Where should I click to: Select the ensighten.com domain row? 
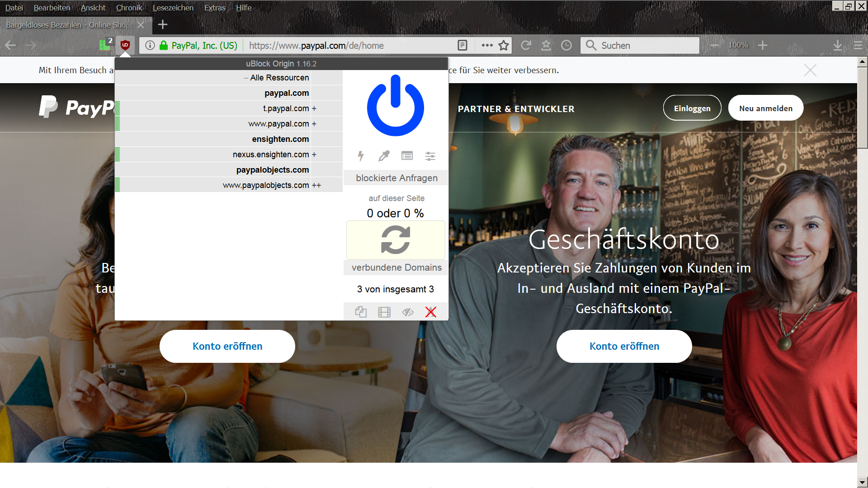pyautogui.click(x=229, y=139)
